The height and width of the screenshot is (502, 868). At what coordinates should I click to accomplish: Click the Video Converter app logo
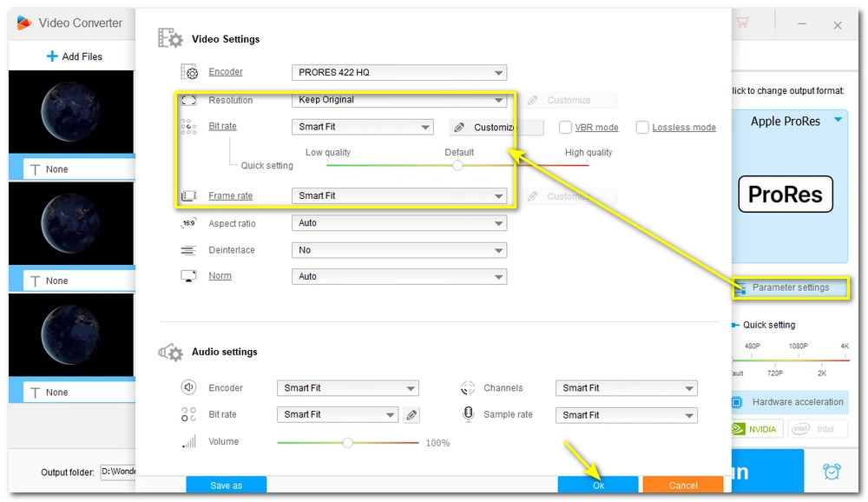pyautogui.click(x=23, y=23)
